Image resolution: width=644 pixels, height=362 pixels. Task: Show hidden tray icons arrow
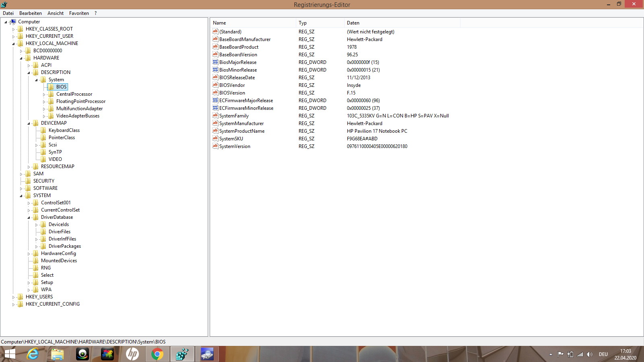(551, 354)
